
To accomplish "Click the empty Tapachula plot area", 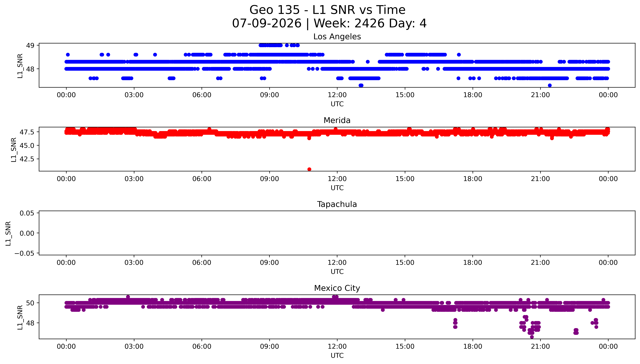I will coord(337,233).
